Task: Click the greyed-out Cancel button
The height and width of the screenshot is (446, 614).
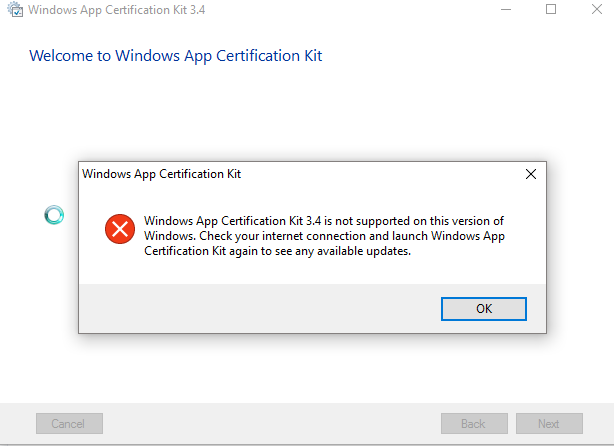Action: click(x=69, y=423)
